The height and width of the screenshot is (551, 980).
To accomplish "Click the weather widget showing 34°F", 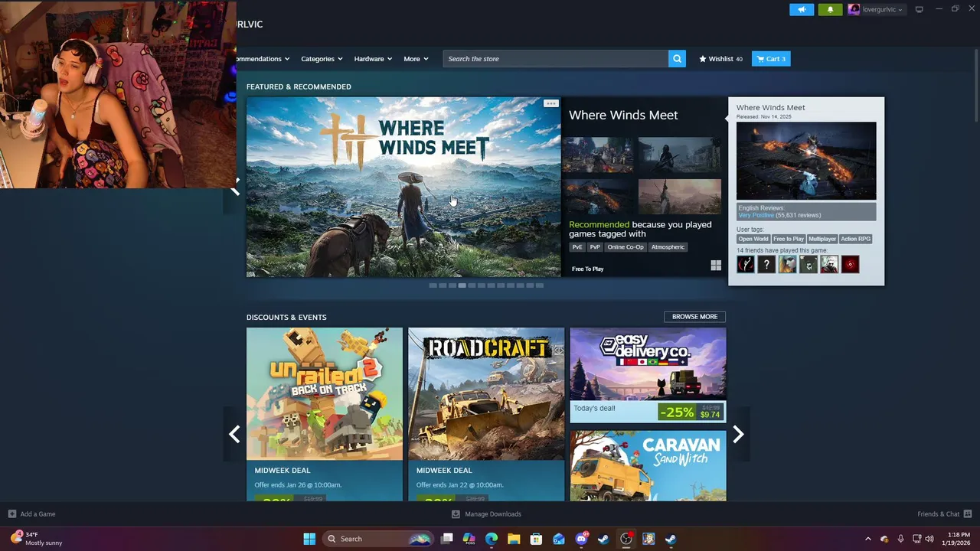I will (x=37, y=539).
